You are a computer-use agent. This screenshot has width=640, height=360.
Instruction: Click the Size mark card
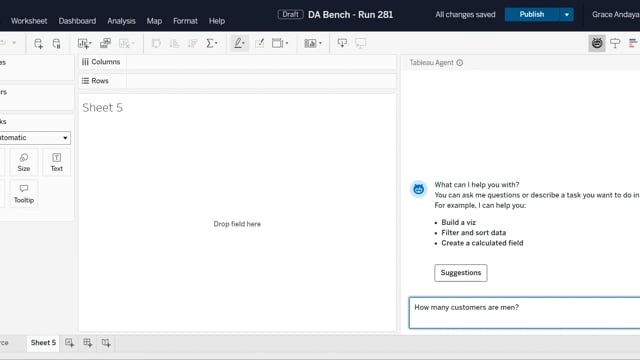[x=24, y=162]
